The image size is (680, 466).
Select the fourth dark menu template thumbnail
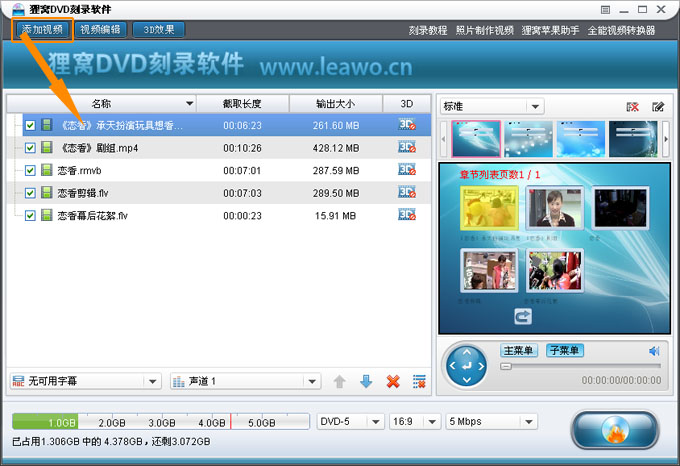point(634,139)
